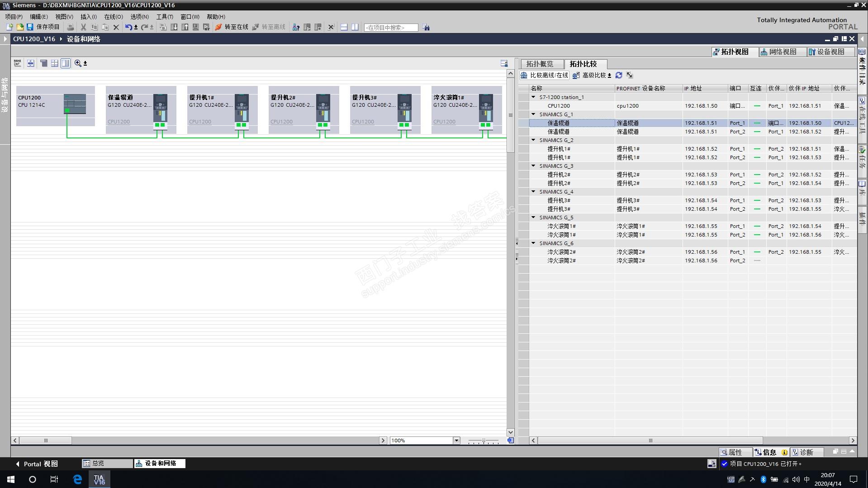Collapse the S7-1200 station_1 tree node
Image resolution: width=868 pixels, height=488 pixels.
(533, 97)
